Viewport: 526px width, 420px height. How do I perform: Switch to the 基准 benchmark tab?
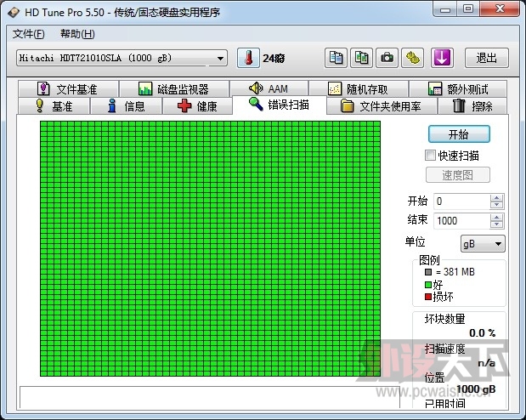pos(54,106)
